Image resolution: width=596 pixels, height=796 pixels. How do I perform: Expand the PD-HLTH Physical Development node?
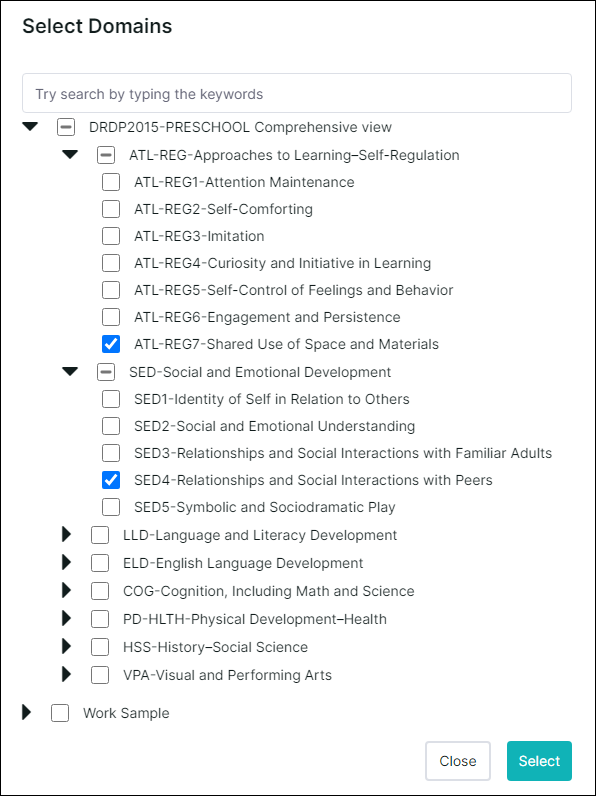(67, 618)
